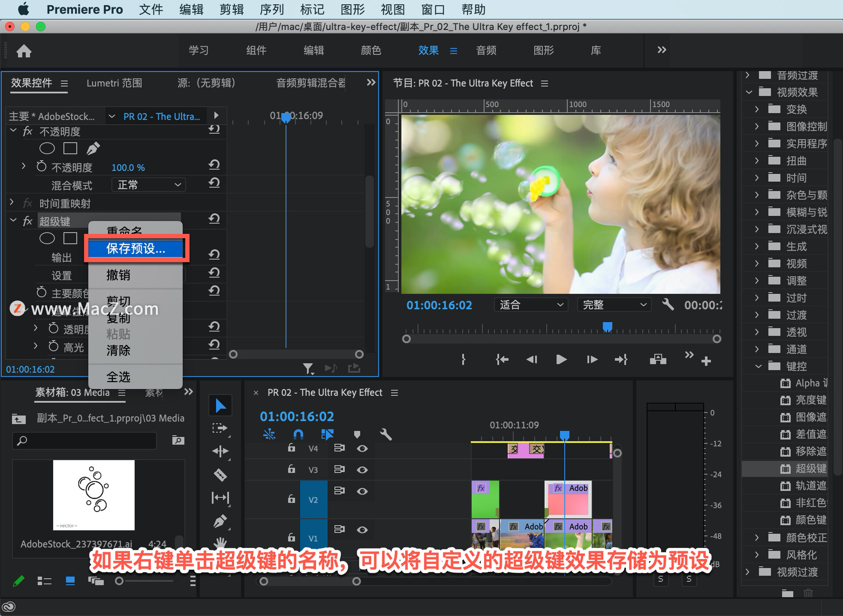The height and width of the screenshot is (616, 843).
Task: Select the Selection arrow tool
Action: click(x=220, y=405)
